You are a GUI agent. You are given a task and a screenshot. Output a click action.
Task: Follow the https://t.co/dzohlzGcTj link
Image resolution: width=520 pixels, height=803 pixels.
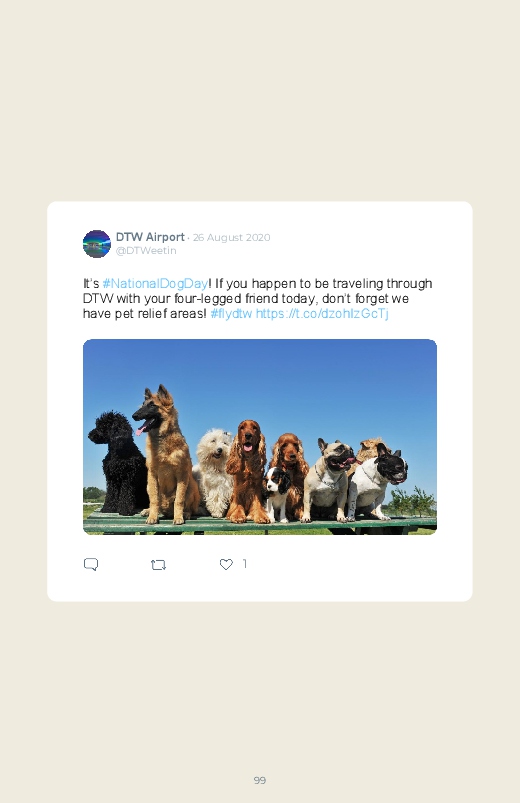click(322, 313)
